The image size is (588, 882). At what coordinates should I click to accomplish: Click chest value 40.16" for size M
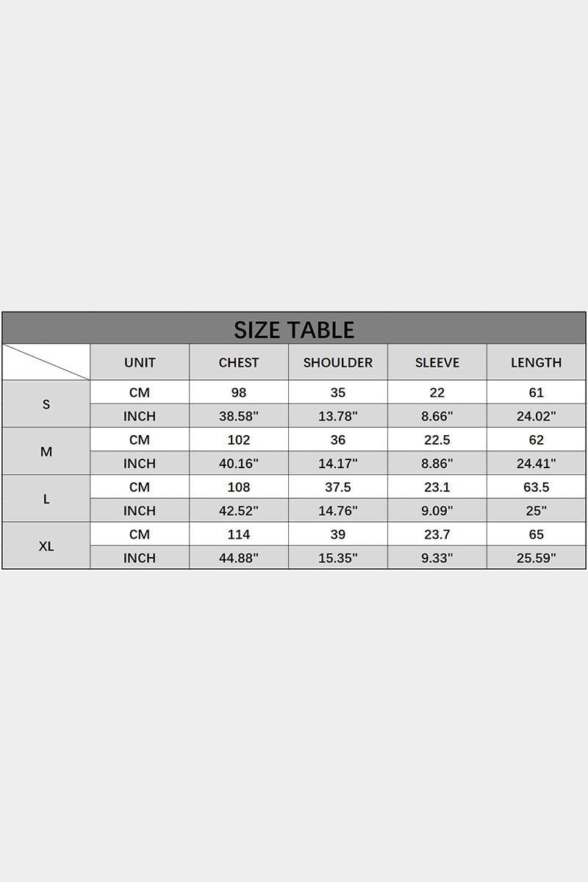pos(239,463)
